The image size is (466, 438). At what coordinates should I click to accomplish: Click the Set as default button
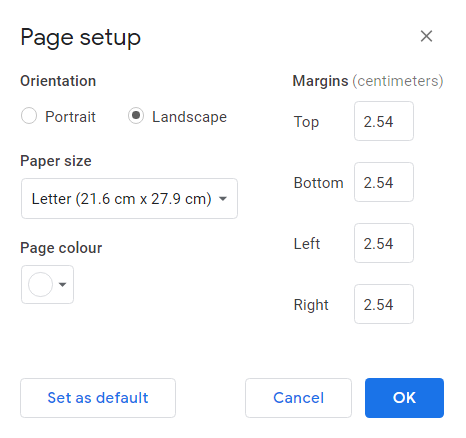(98, 398)
